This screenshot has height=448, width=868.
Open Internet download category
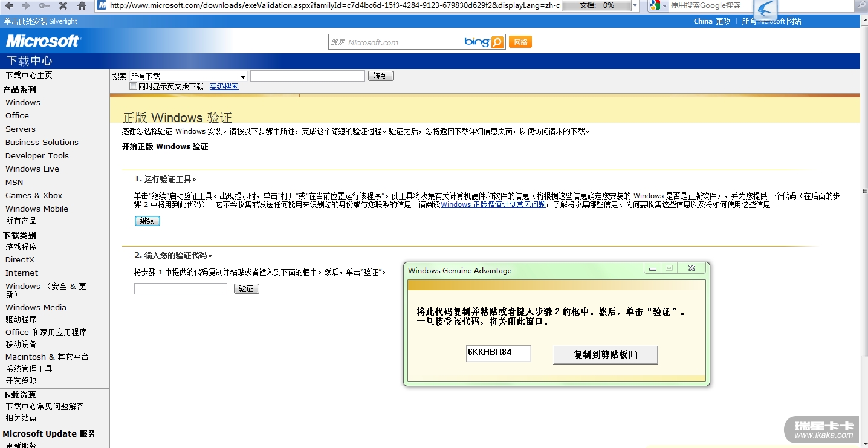tap(22, 273)
